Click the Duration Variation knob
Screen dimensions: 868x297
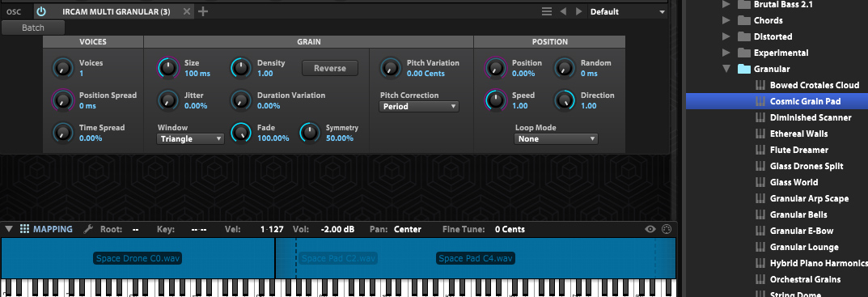(x=241, y=100)
